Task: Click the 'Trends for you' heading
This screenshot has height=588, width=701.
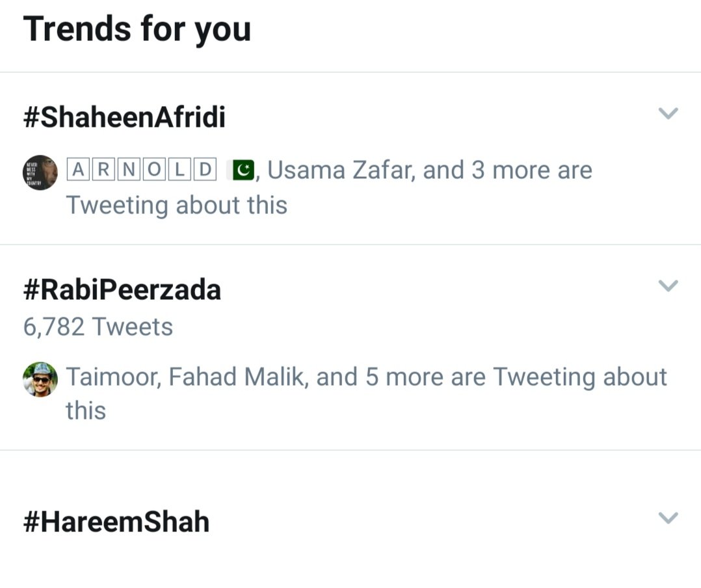Action: [137, 30]
